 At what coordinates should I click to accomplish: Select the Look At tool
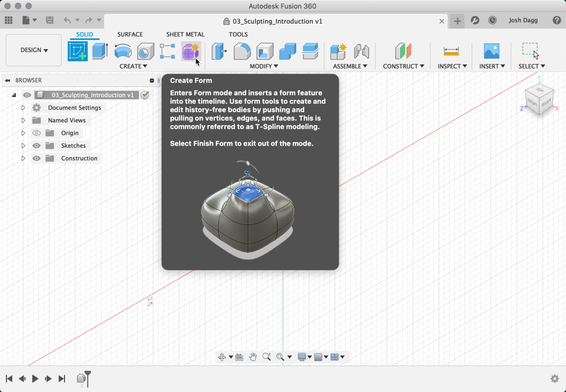pos(239,357)
